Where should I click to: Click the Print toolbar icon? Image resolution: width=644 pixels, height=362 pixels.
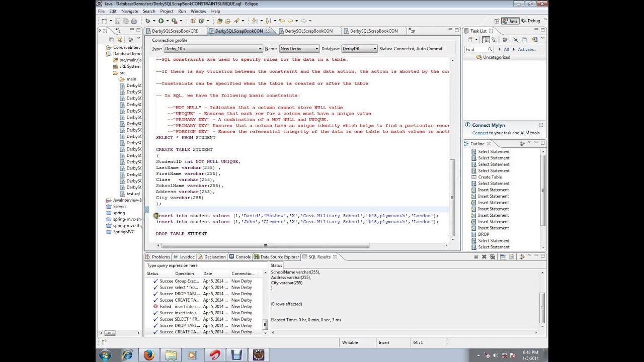coord(134,21)
